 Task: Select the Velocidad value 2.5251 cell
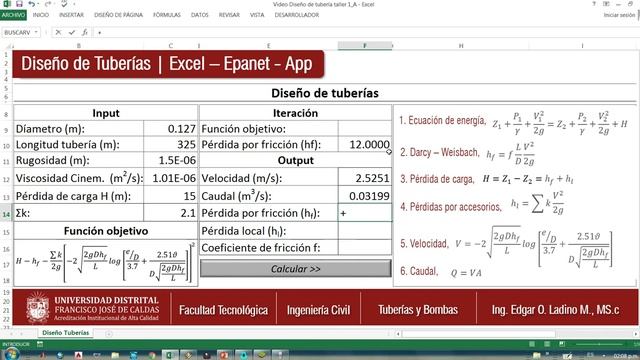pos(365,178)
